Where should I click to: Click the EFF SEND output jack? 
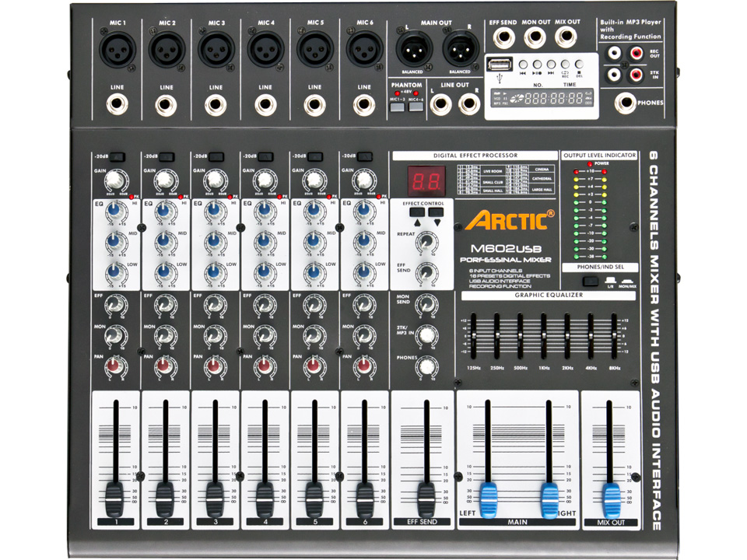[x=503, y=37]
